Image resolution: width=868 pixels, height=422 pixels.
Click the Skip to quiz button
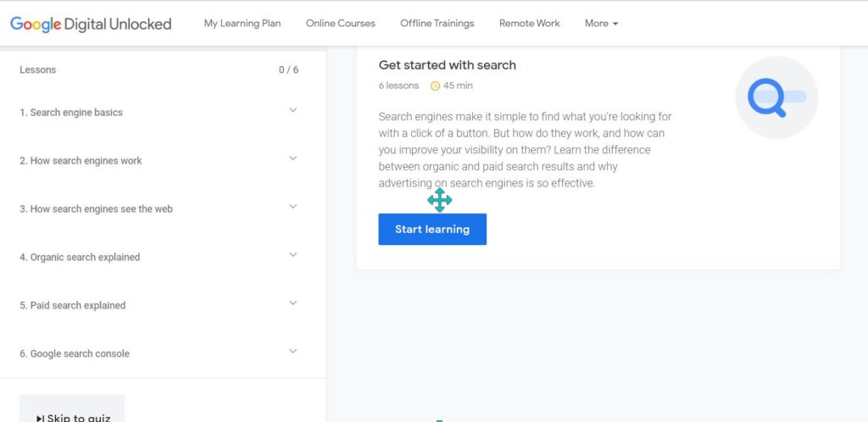click(x=72, y=408)
